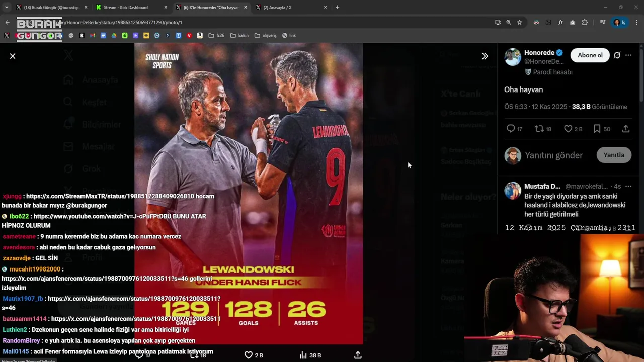Image resolution: width=644 pixels, height=362 pixels.
Task: Open the media control playlist icon
Action: pyautogui.click(x=602, y=22)
